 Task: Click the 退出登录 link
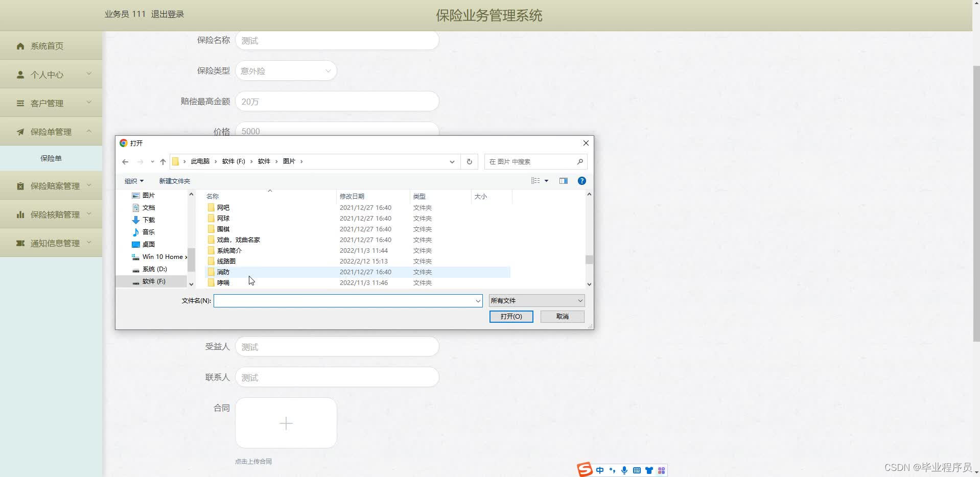pyautogui.click(x=167, y=14)
